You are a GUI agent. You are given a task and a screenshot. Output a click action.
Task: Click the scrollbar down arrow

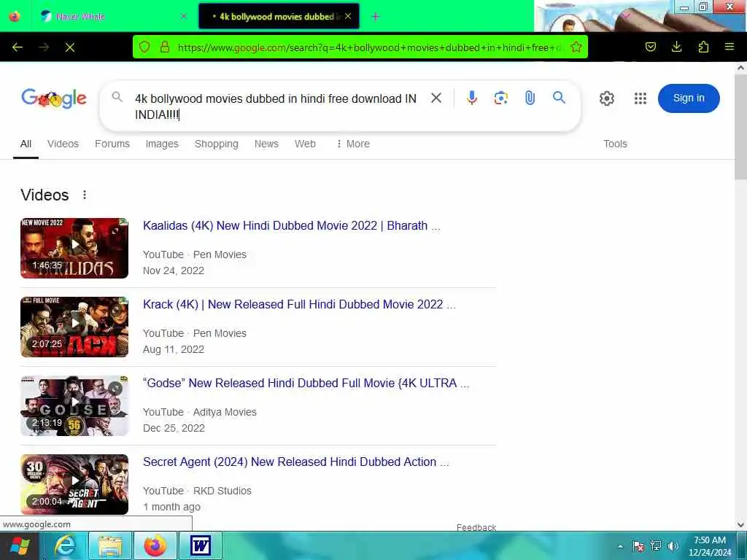tap(740, 525)
